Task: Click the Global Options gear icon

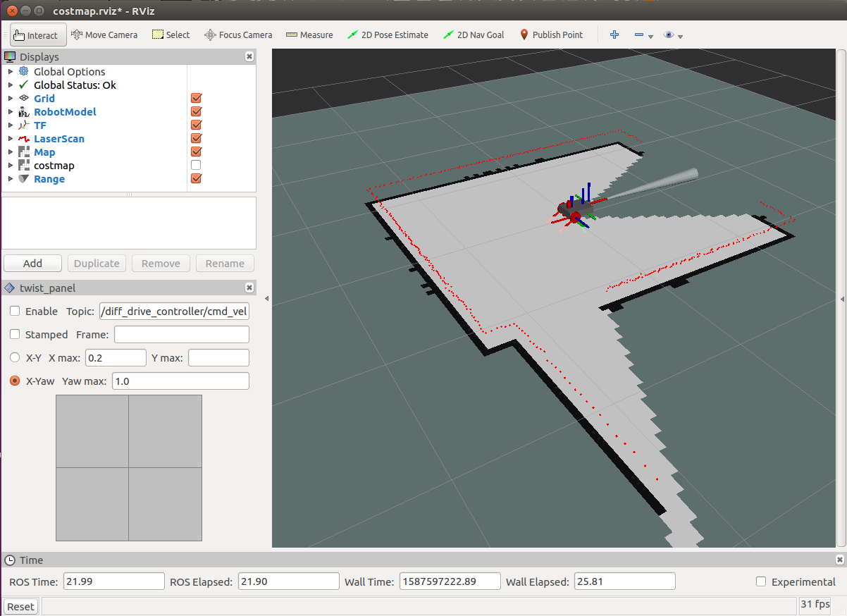Action: pos(24,71)
